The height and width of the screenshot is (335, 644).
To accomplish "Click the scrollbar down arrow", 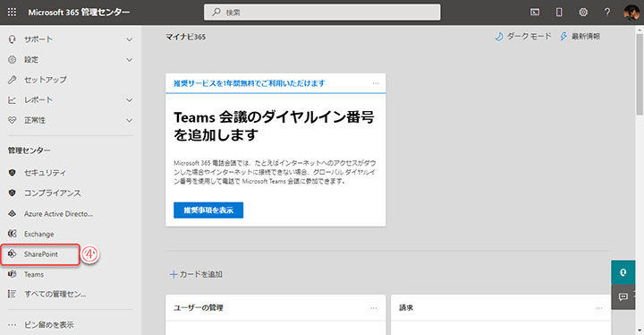I will coord(640,331).
